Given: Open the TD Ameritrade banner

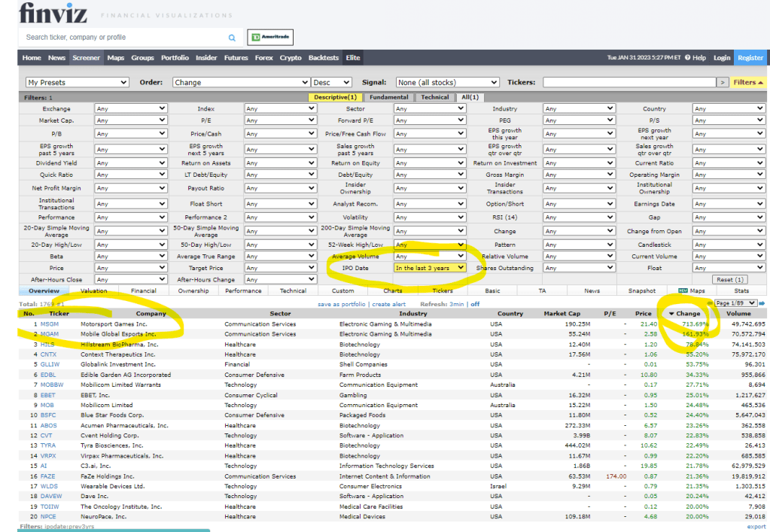Looking at the screenshot, I should tap(270, 37).
